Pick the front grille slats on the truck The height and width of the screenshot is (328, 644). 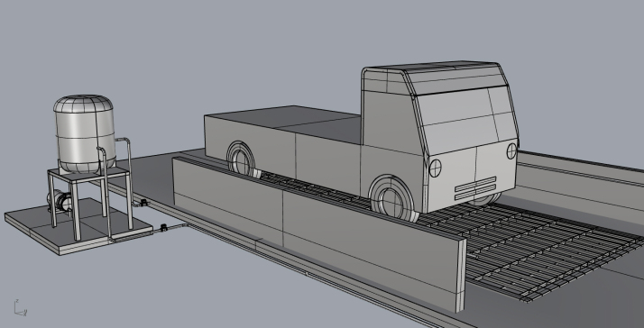[475, 188]
